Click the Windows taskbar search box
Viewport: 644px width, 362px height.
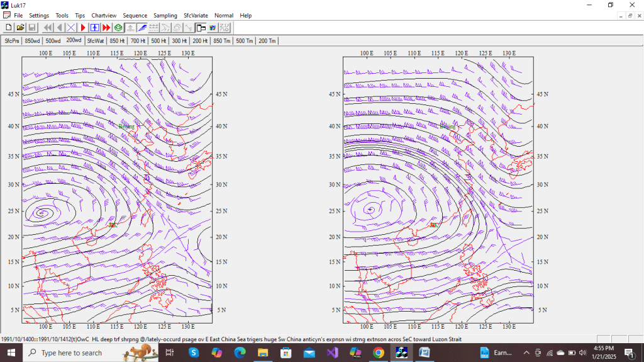(x=71, y=353)
